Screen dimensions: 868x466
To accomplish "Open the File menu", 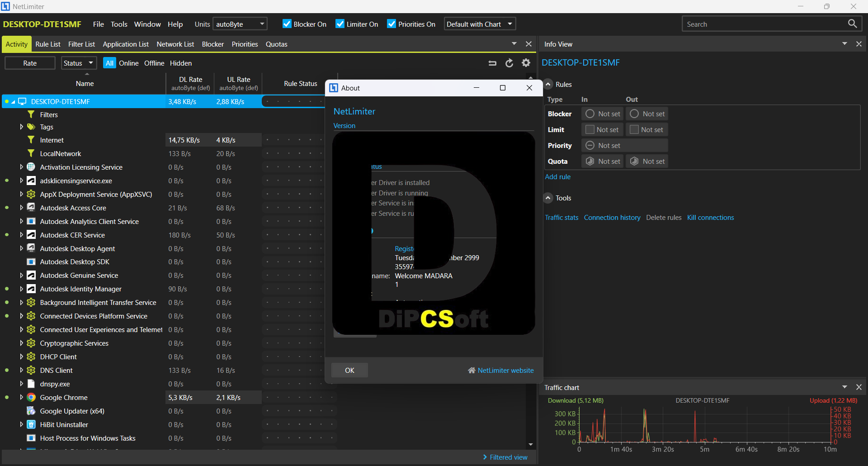I will coord(99,24).
